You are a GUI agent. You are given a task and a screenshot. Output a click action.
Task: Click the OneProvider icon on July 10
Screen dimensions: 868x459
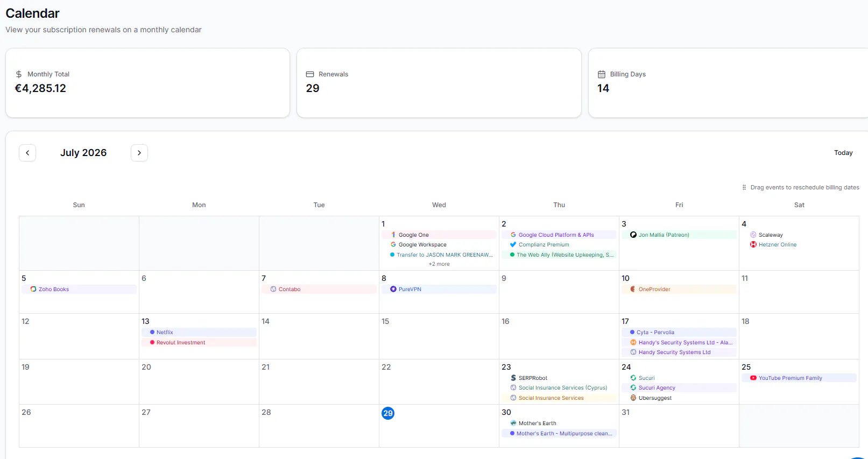[633, 289]
